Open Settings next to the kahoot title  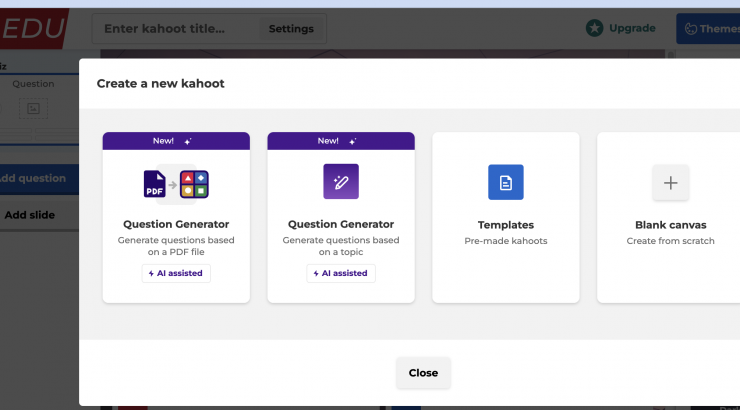tap(291, 29)
